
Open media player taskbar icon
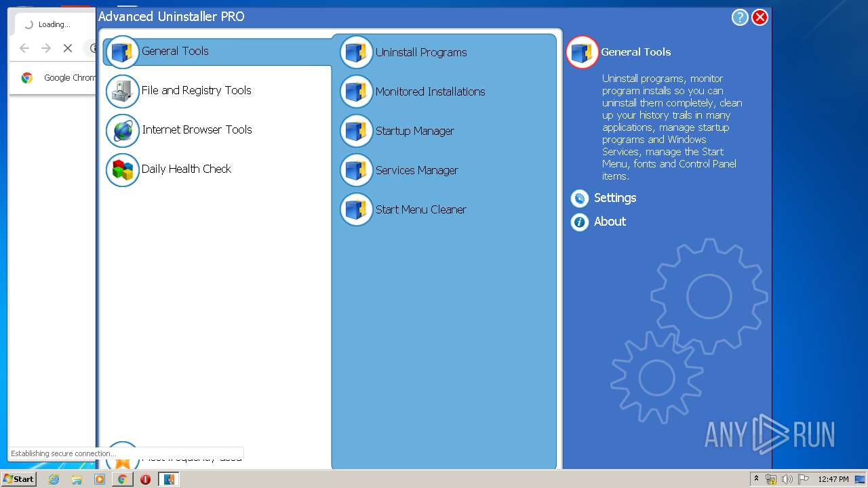point(100,479)
